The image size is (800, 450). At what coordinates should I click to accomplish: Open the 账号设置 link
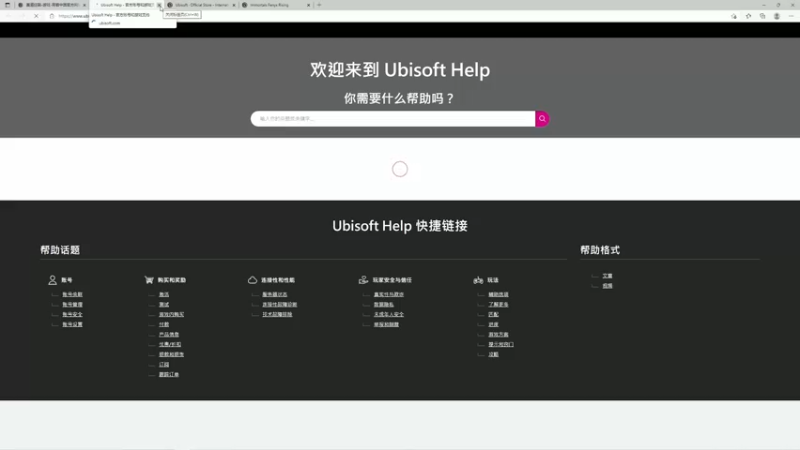[72, 324]
